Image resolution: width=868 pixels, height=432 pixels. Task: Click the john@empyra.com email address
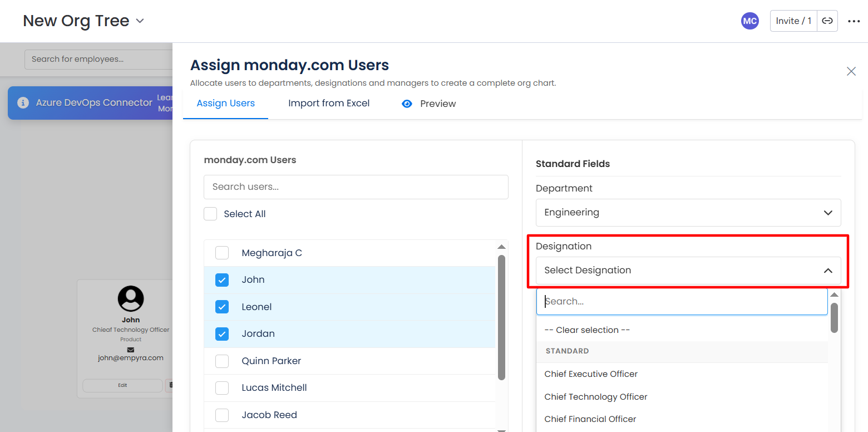point(131,358)
